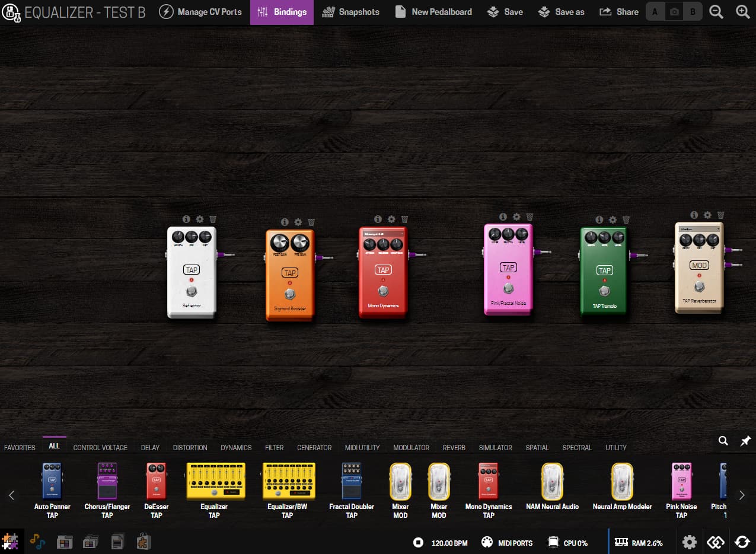Open the pedalboard library icon
This screenshot has width=756, height=554.
64,542
